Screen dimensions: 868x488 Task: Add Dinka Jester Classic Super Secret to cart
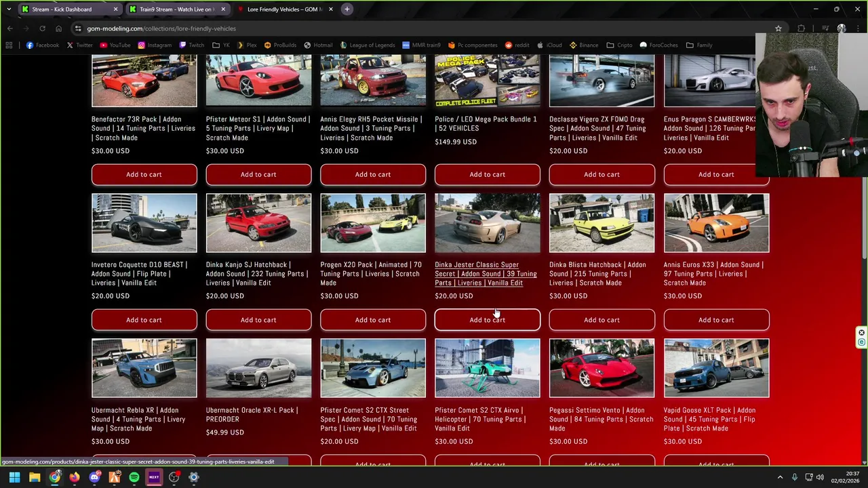[488, 320]
